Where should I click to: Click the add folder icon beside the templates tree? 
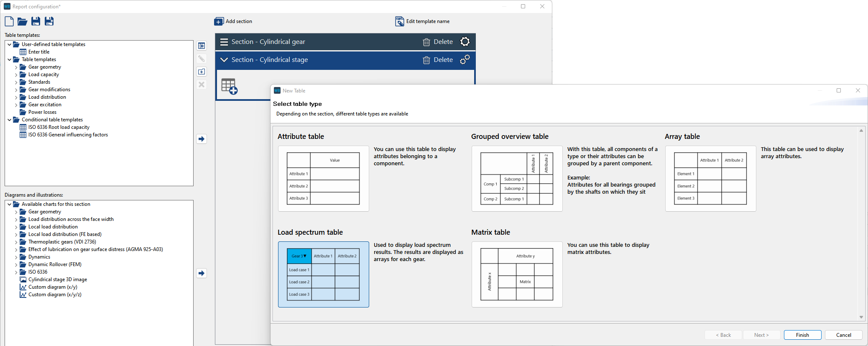tap(202, 72)
